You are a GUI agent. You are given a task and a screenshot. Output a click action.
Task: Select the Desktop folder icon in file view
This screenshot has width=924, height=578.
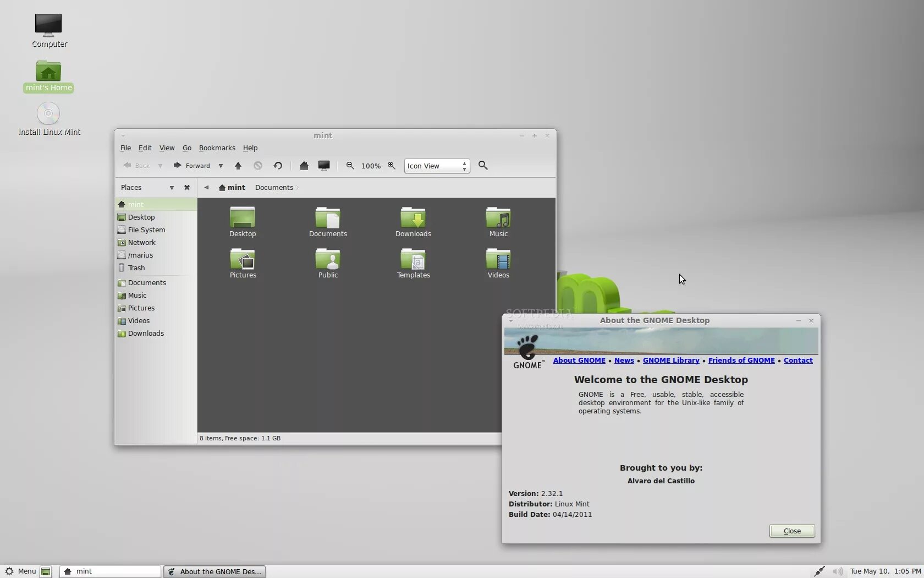coord(243,217)
